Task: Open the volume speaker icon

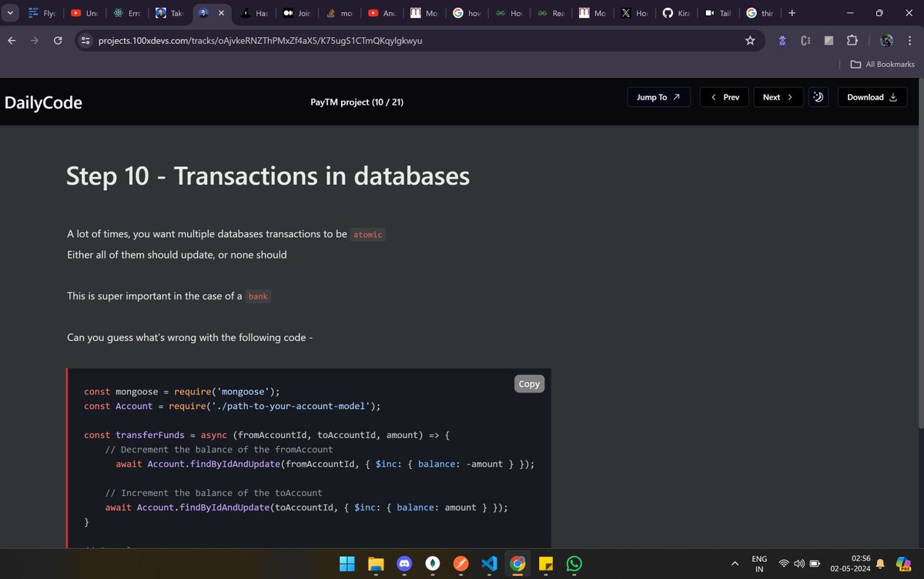Action: [799, 564]
